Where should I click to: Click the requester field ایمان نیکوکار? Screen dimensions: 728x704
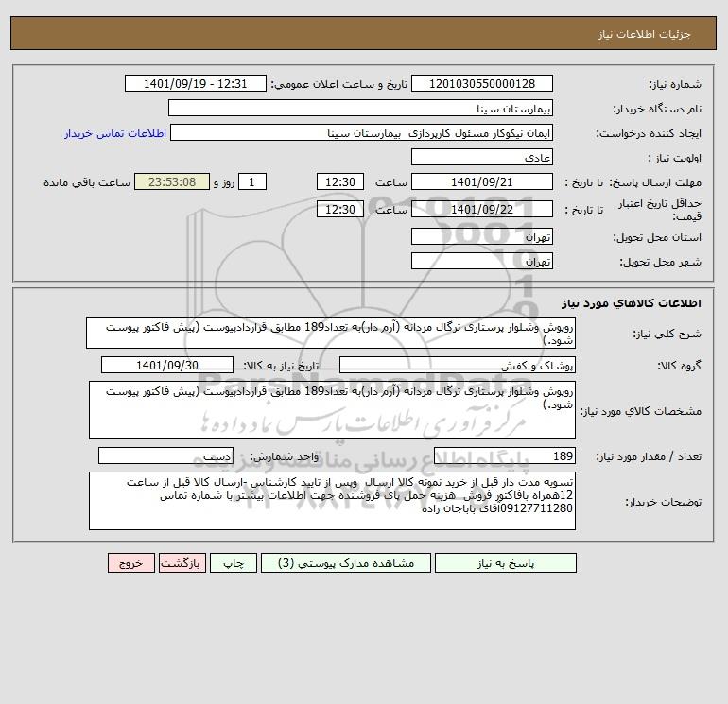tap(362, 133)
